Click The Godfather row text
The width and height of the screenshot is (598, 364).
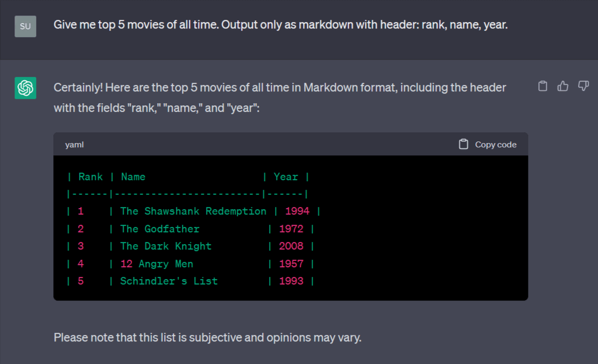(x=191, y=229)
